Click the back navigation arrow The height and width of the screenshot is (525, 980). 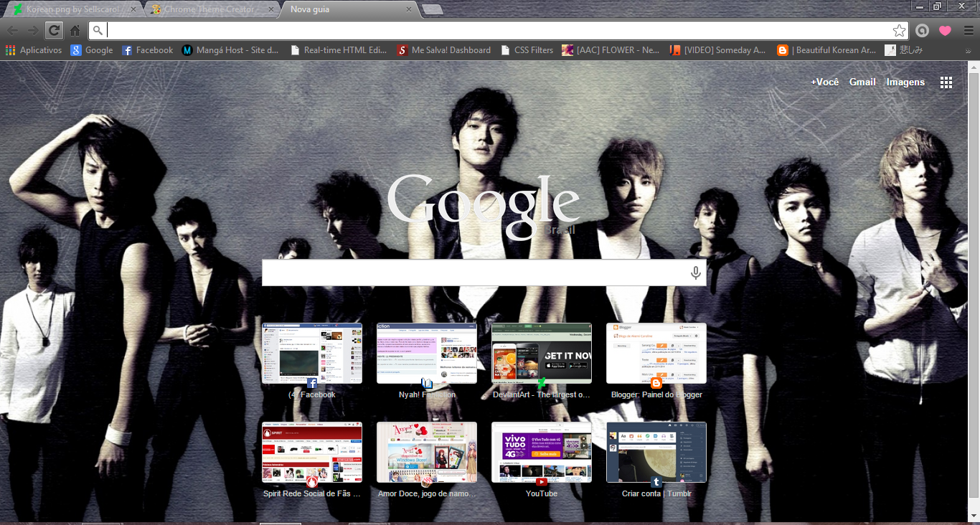(x=13, y=30)
